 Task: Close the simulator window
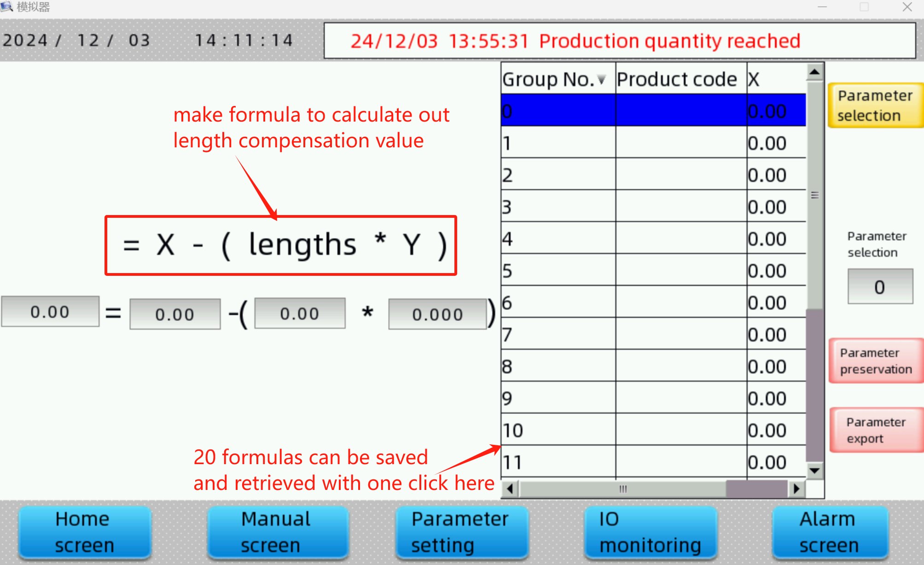point(907,7)
